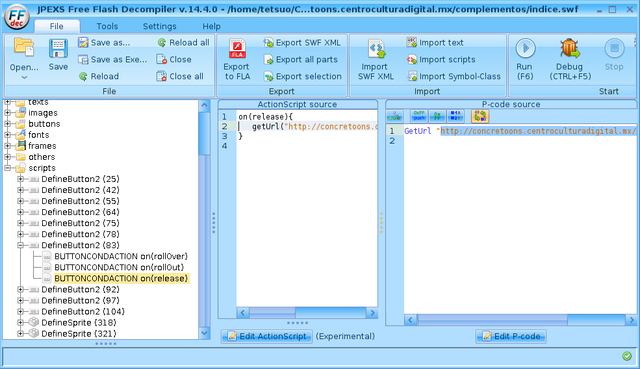Image resolution: width=640 pixels, height=369 pixels.
Task: Expand the images folder node
Action: [x=7, y=113]
